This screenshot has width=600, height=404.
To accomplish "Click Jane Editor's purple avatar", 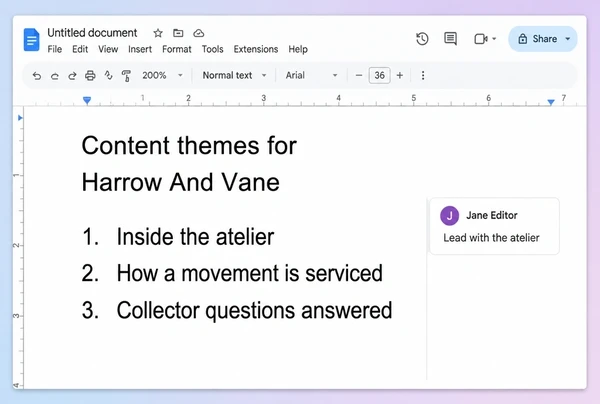I will 449,216.
